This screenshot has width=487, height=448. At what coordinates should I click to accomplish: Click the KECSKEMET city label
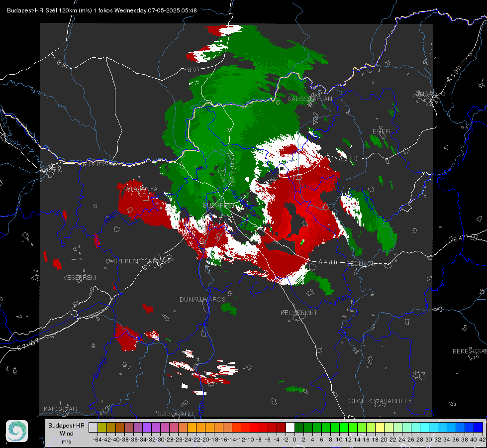click(x=299, y=313)
